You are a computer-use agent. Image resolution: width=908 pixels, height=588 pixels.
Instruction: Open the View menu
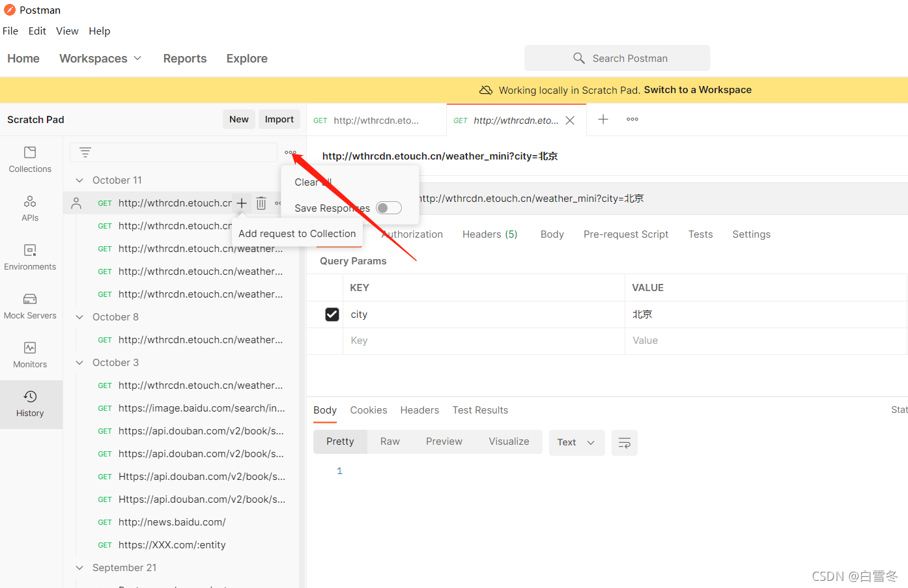67,31
